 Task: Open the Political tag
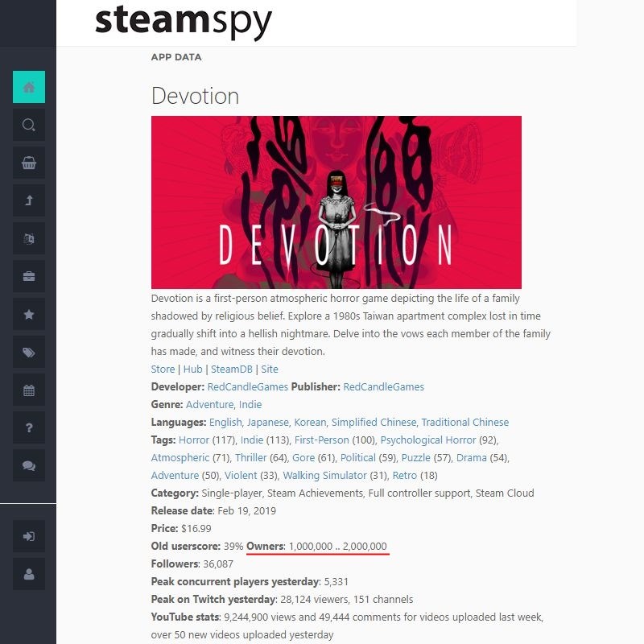pos(357,457)
